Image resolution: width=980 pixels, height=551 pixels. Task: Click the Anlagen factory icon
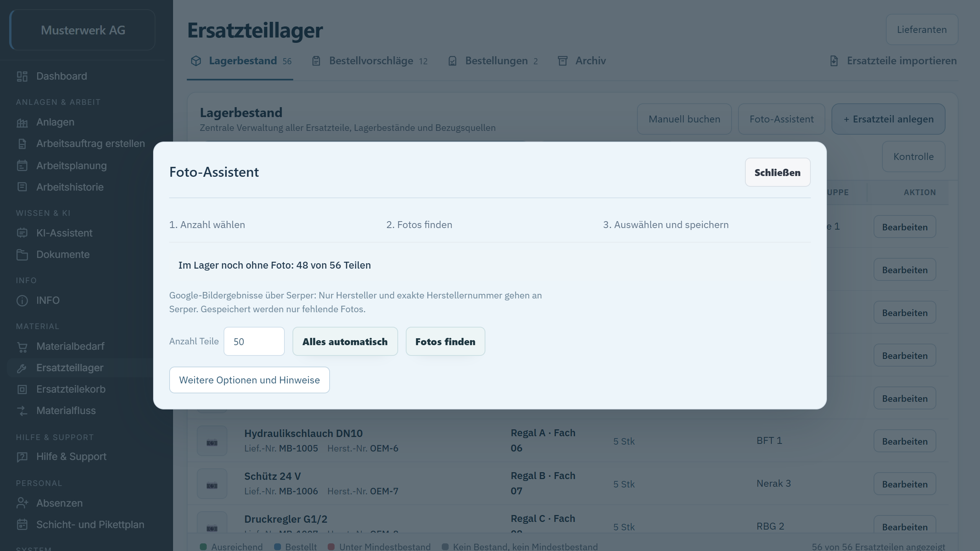(22, 122)
